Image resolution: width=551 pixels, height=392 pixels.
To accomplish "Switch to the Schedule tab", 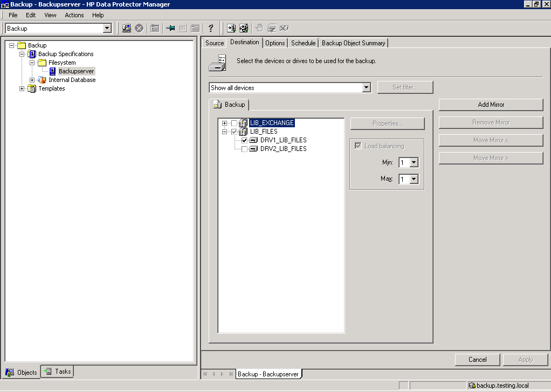I will [303, 43].
